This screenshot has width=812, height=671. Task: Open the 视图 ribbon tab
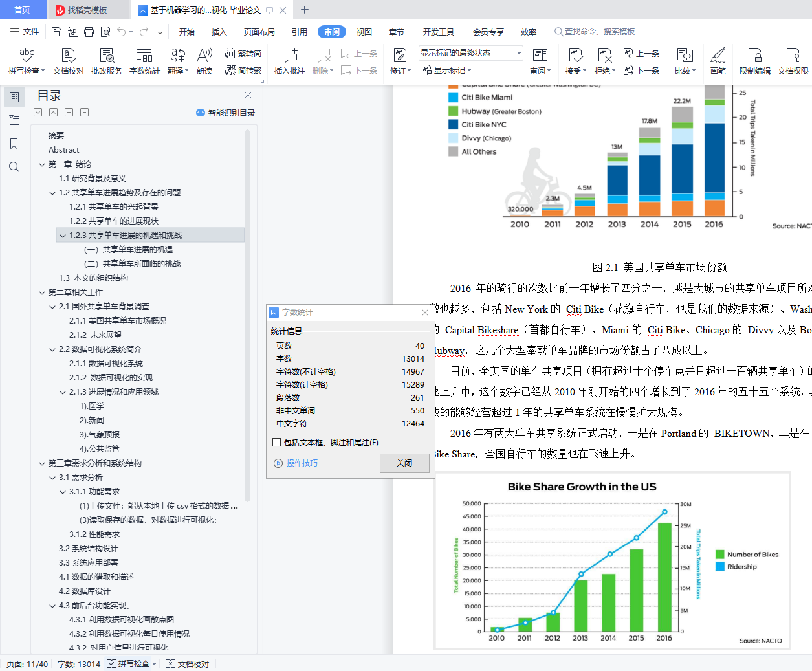(x=364, y=32)
